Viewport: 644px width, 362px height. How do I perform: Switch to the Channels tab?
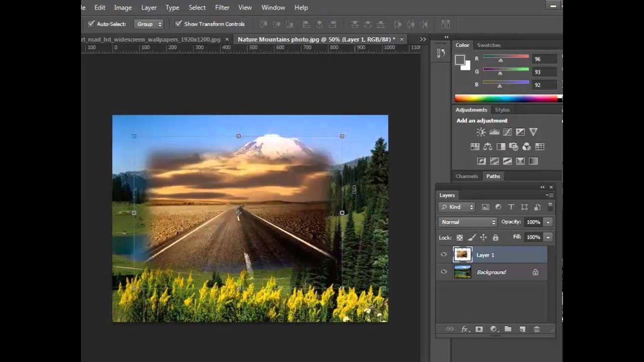[466, 176]
